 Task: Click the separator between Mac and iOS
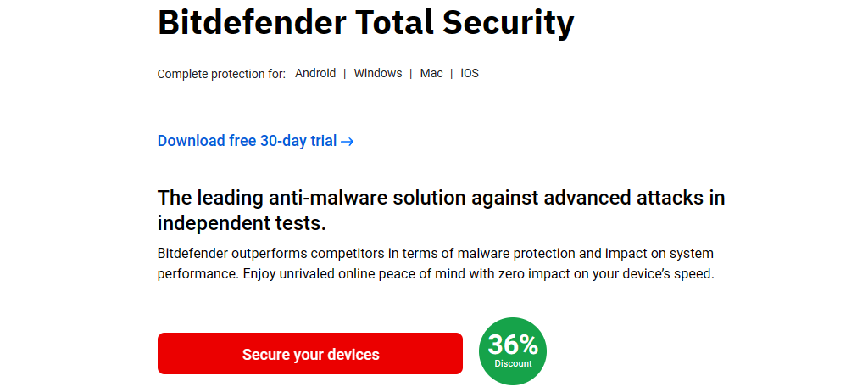coord(452,74)
